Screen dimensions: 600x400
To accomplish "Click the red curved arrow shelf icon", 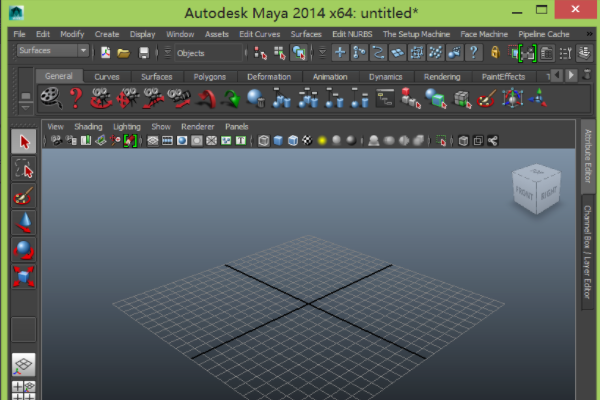I will tap(205, 99).
